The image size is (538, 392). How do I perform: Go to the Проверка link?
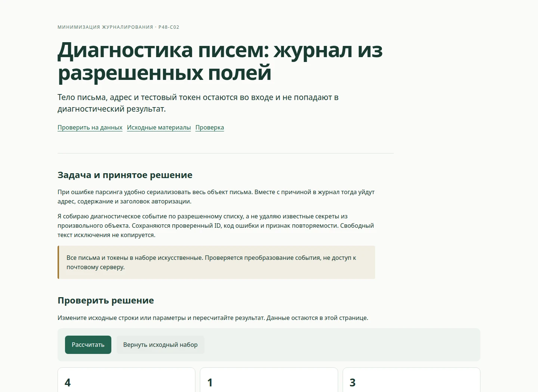coord(210,127)
